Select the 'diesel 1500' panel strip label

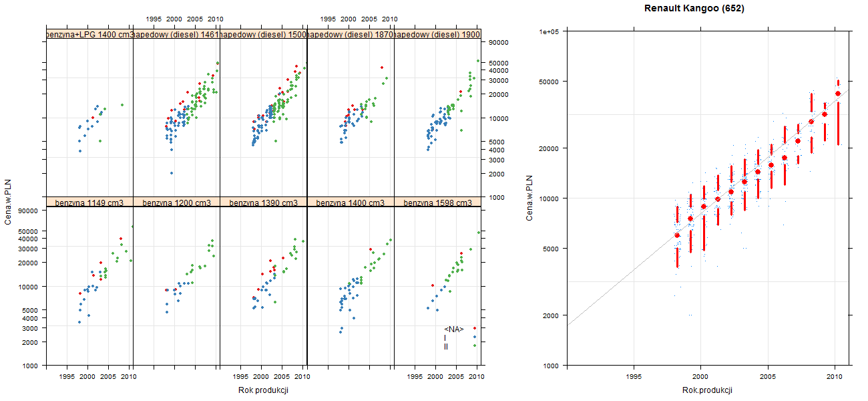click(263, 34)
